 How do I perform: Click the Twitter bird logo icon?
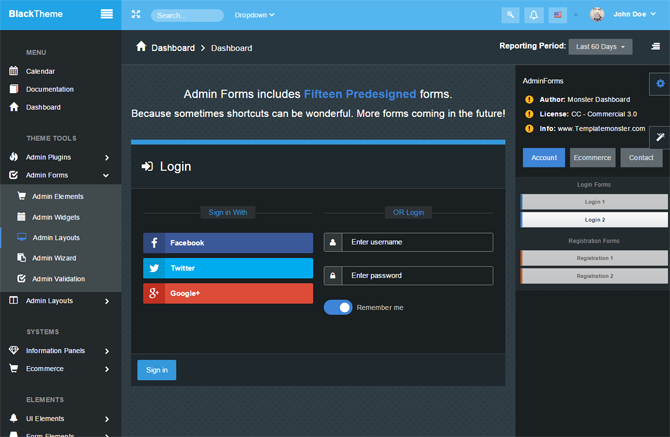point(154,268)
